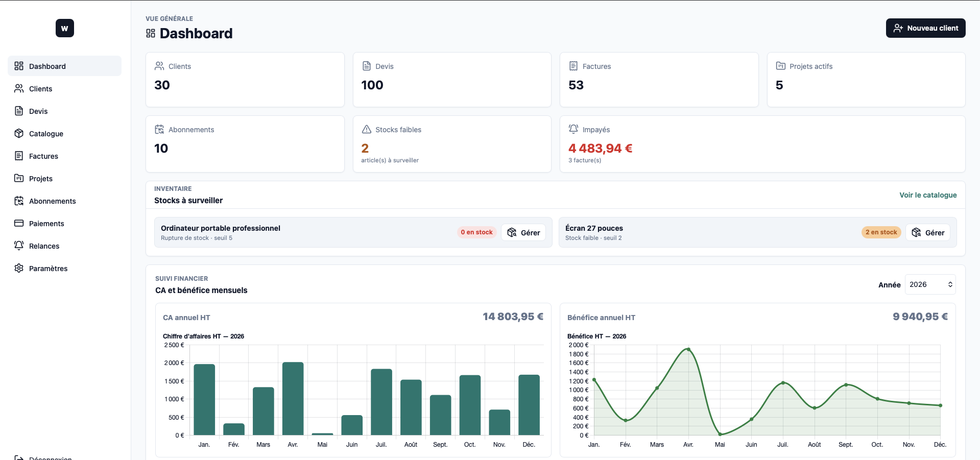
Task: Go to Abonnements in the sidebar
Action: coord(64,201)
